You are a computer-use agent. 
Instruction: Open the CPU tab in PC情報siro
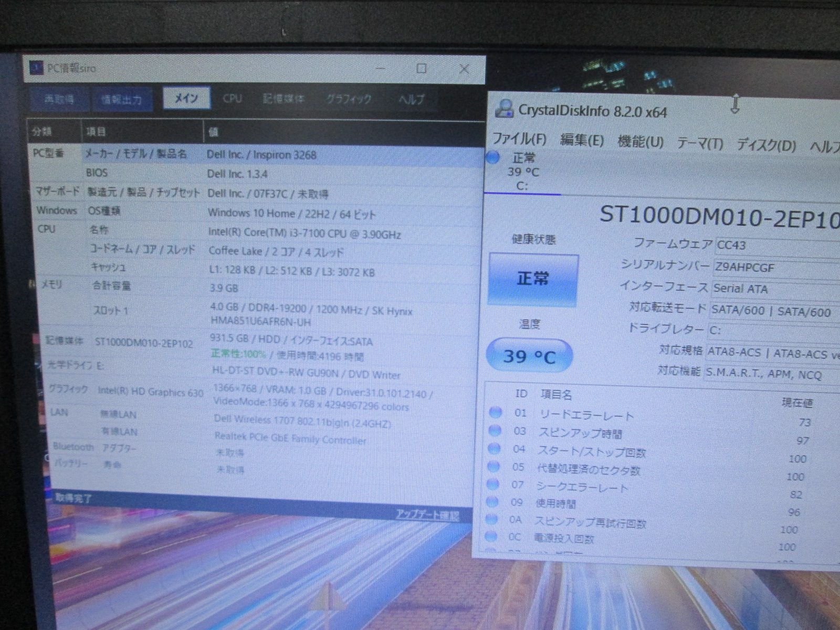232,98
